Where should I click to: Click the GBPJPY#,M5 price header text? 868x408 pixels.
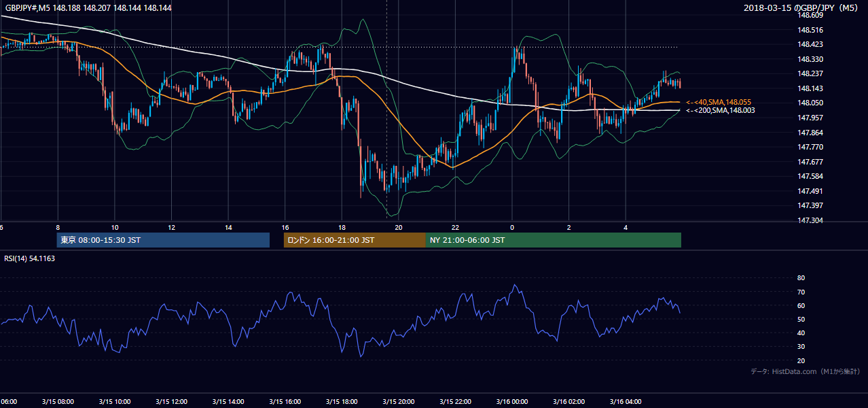pos(88,7)
